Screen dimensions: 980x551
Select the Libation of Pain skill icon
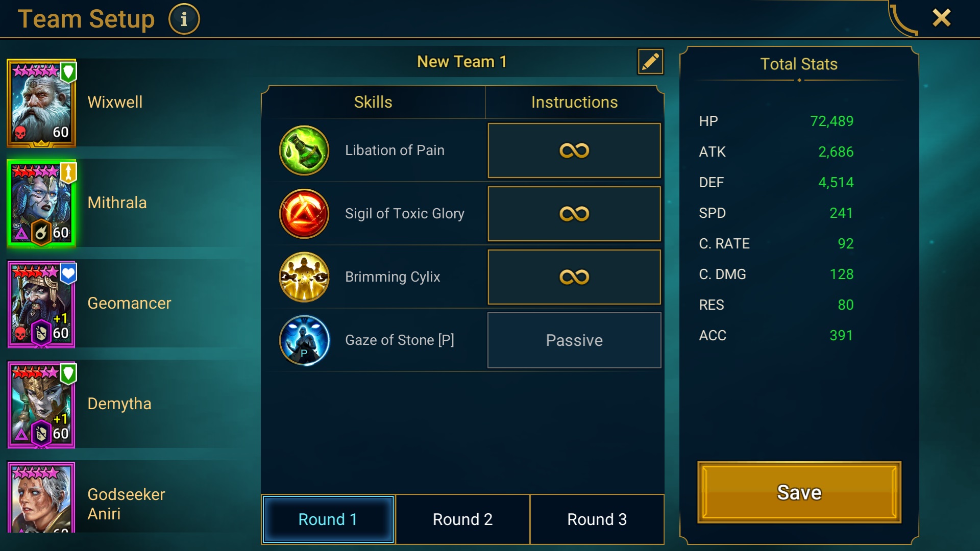click(x=304, y=151)
